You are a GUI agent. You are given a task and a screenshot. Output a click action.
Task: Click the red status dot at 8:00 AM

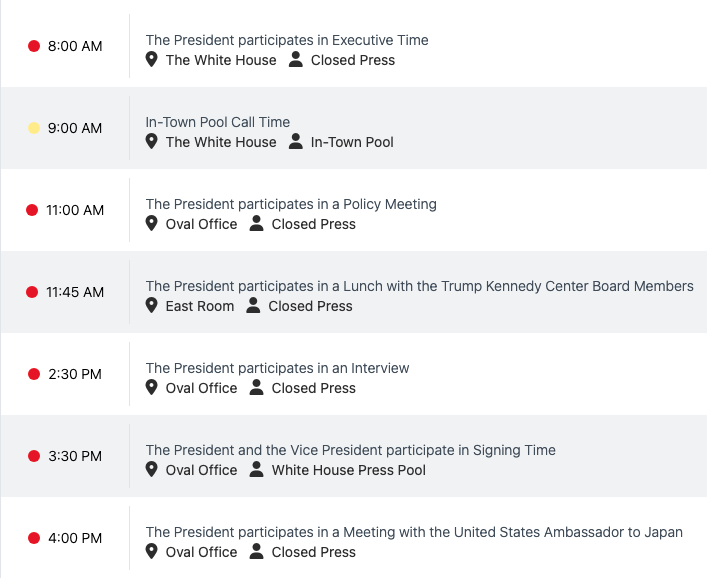click(34, 46)
